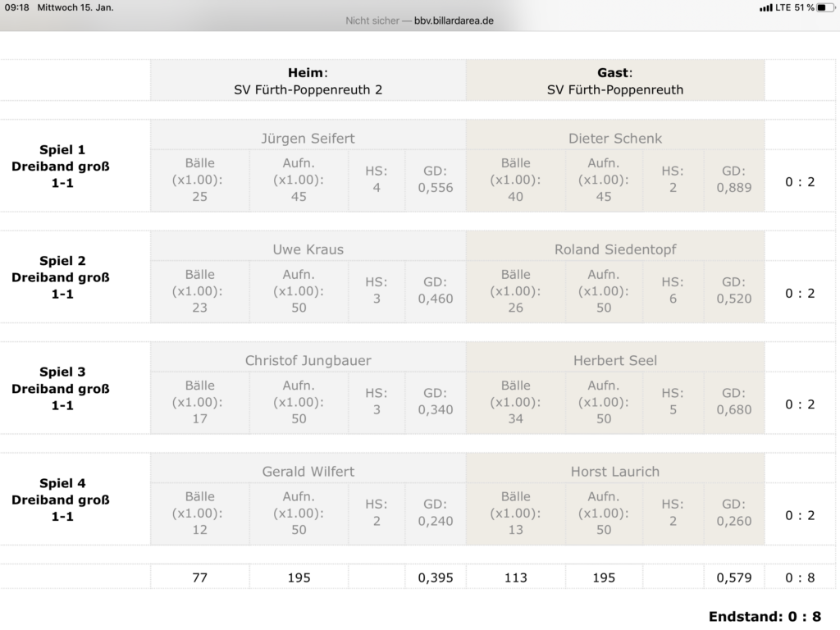Click Gerald Wilfert player name
Image resolution: width=840 pixels, height=630 pixels.
point(308,471)
